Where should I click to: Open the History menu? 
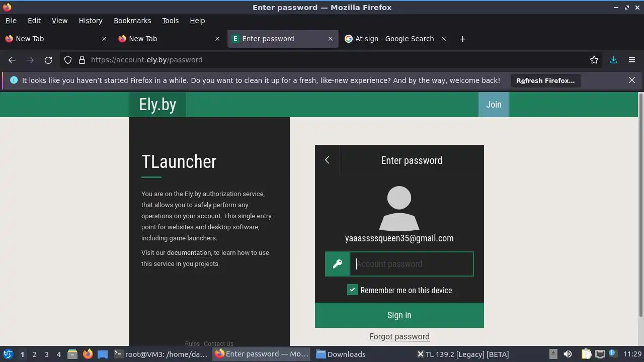click(x=91, y=21)
